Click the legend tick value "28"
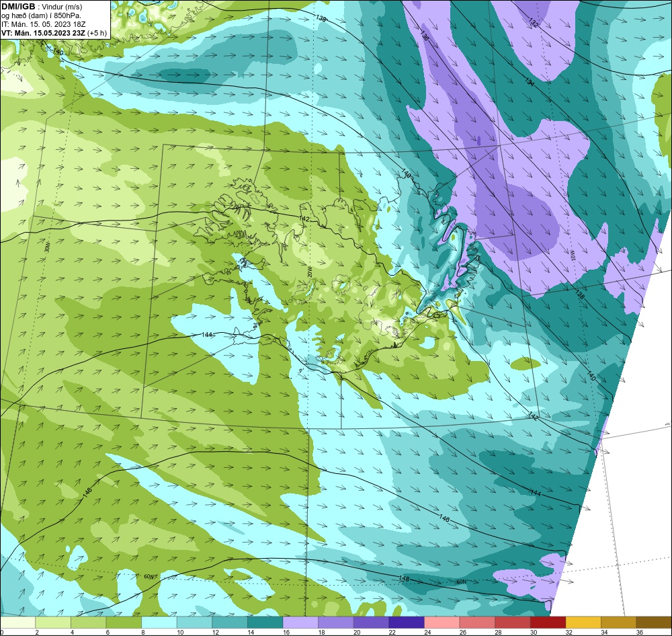 tap(498, 632)
